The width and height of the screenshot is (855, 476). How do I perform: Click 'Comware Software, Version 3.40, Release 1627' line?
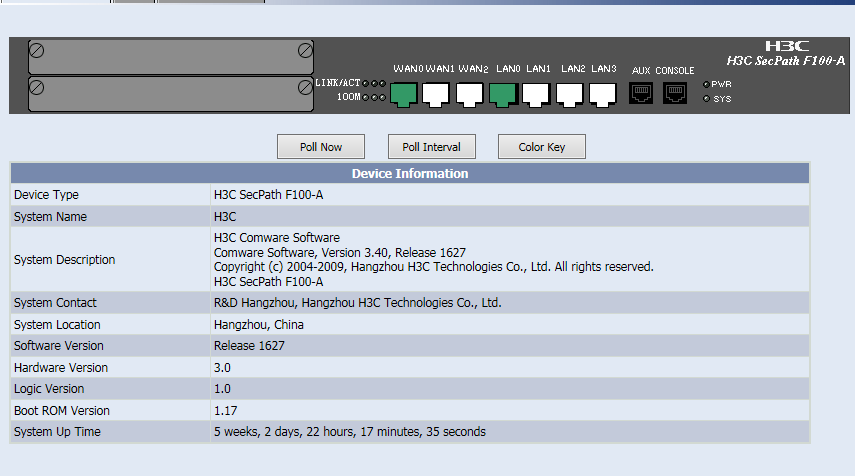coord(340,252)
